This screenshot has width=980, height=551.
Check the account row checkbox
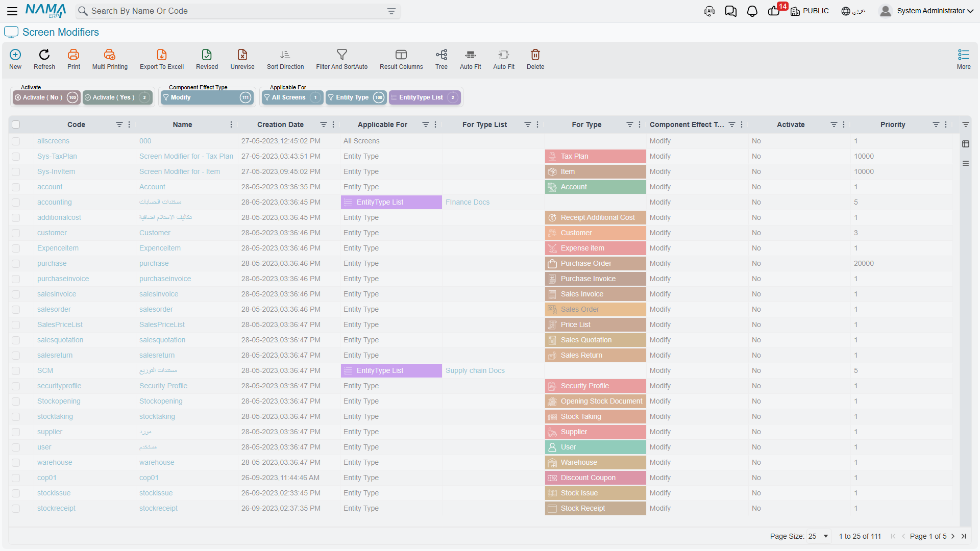[x=16, y=187]
